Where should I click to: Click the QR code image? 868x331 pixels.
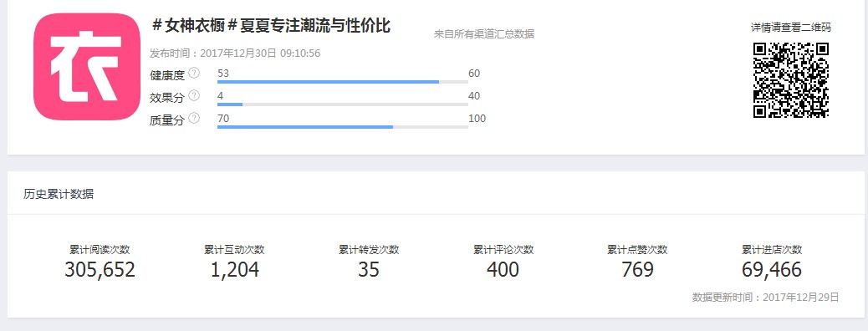[790, 80]
